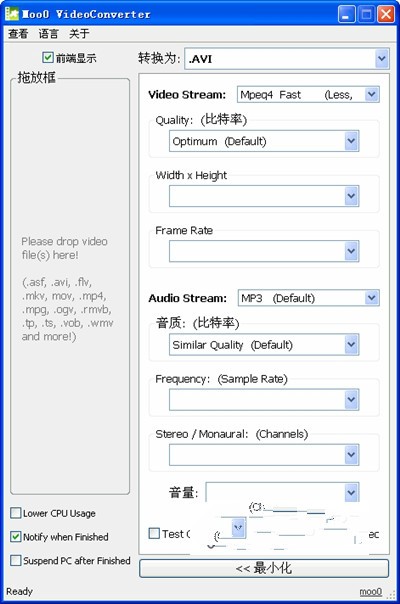Minimize the VideoConverter window
The image size is (400, 604).
pos(346,14)
